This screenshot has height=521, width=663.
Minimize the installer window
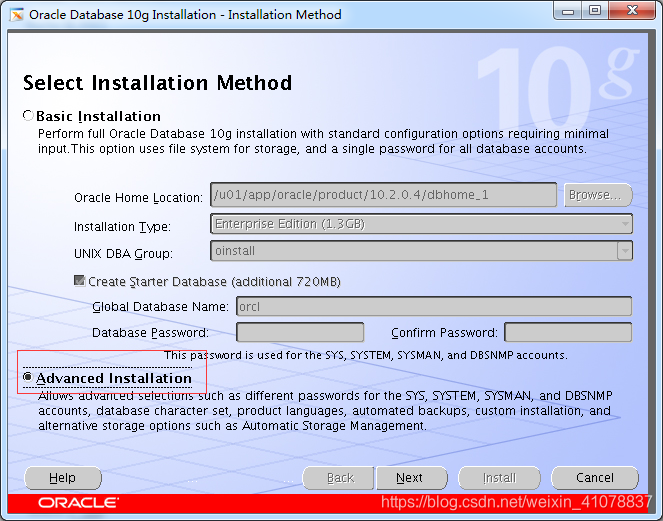click(x=567, y=11)
